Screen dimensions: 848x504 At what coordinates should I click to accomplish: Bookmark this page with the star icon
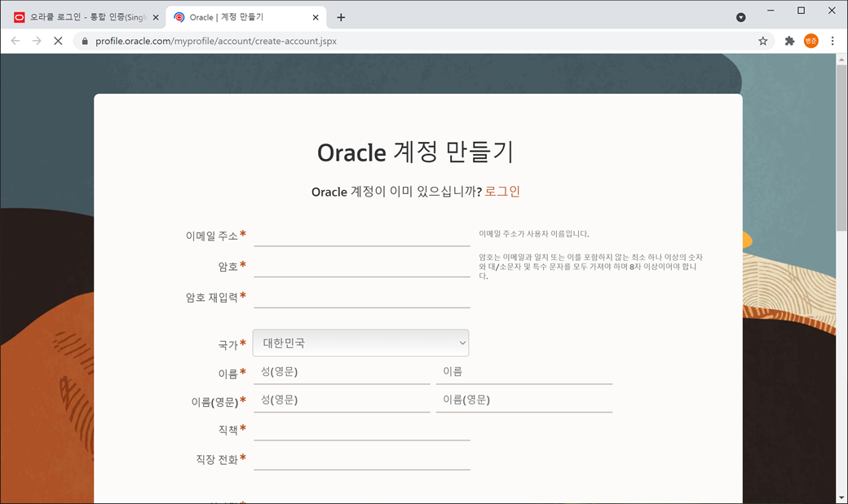click(x=762, y=41)
